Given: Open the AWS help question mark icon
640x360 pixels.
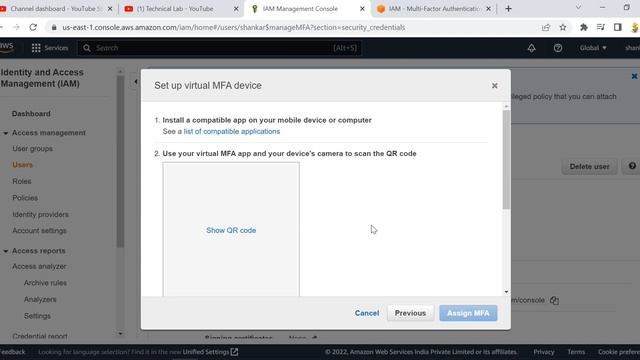Looking at the screenshot, I should (558, 48).
